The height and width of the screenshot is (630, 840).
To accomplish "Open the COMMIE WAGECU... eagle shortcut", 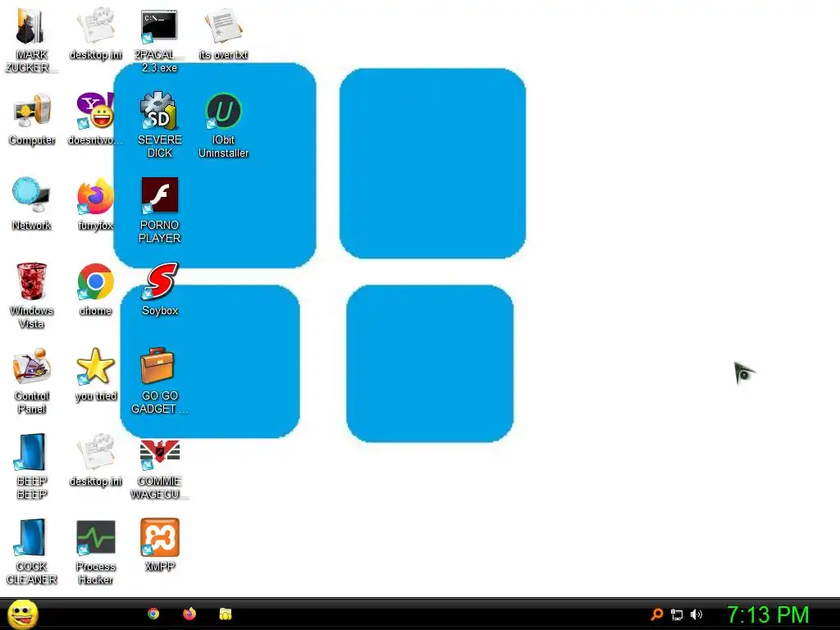I will [x=159, y=454].
